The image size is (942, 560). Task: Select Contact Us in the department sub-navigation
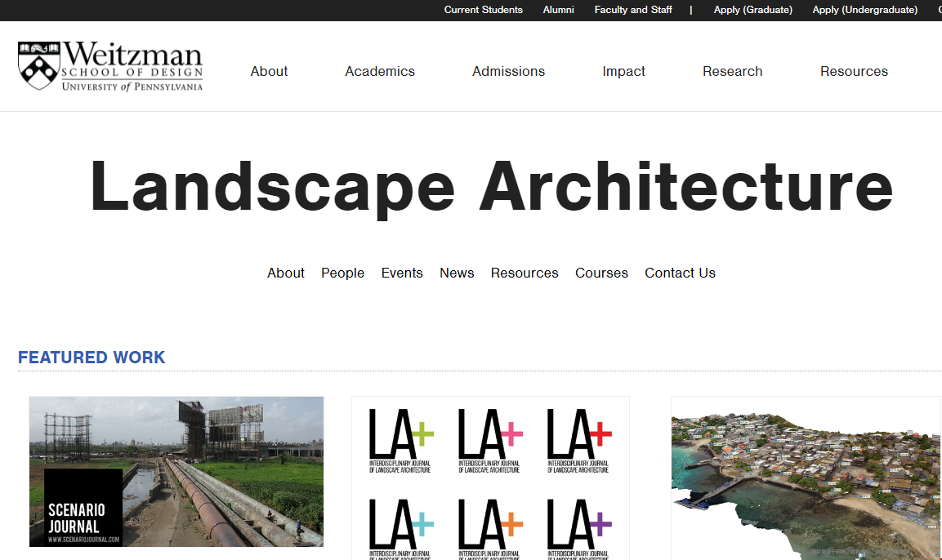[x=680, y=273]
